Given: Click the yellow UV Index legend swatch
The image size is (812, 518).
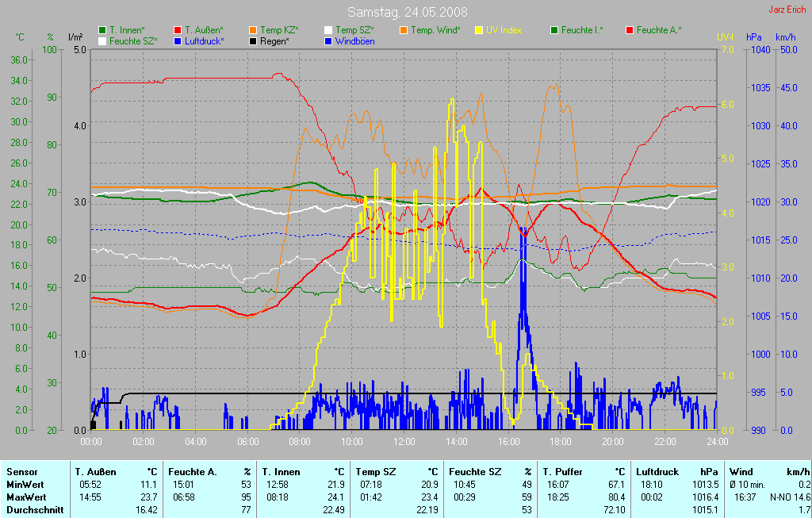Looking at the screenshot, I should click(x=479, y=31).
